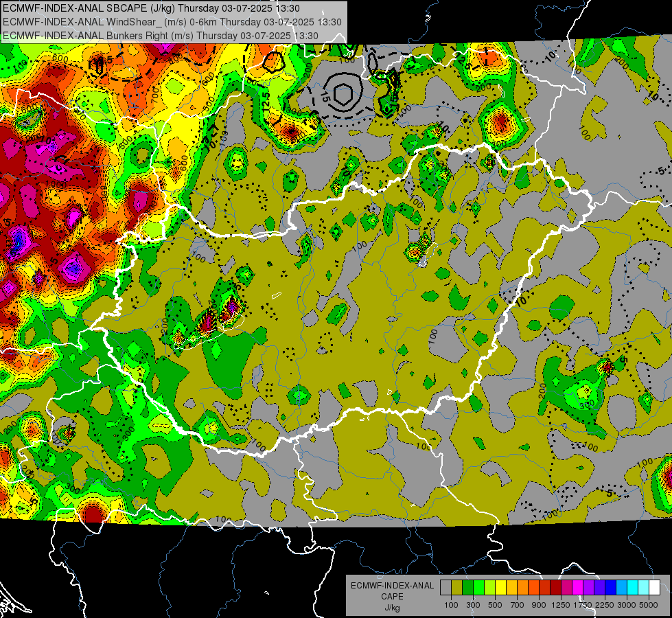This screenshot has height=618, width=672.
Task: Select the sky blue legend swatch
Action: (x=622, y=588)
